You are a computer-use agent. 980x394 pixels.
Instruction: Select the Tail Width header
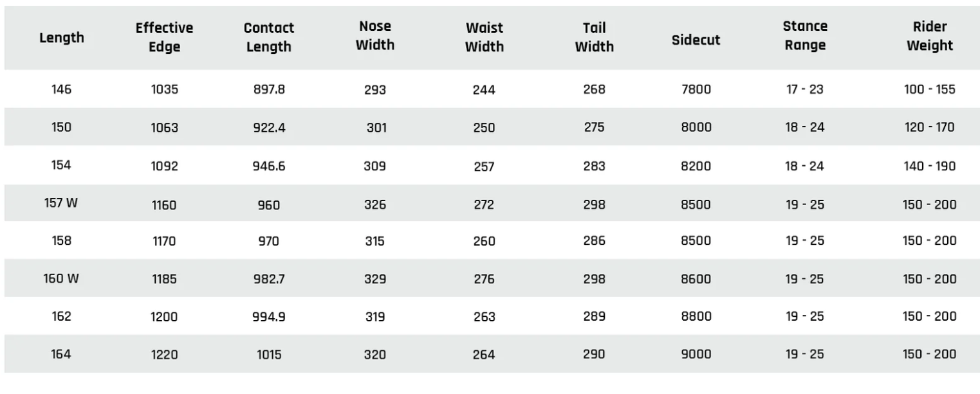coord(594,38)
